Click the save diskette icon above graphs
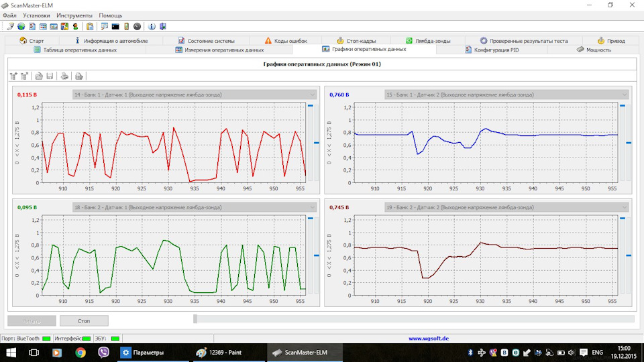644x362 pixels. [50, 76]
